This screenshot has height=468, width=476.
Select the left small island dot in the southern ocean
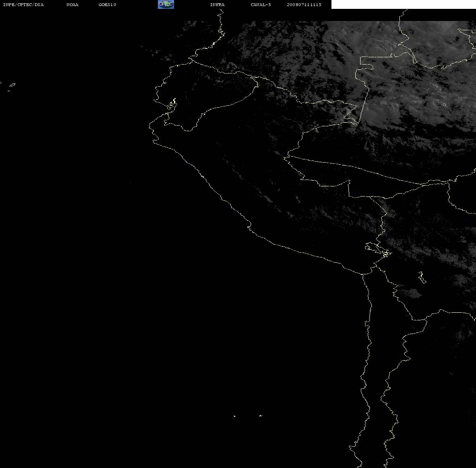pos(234,416)
